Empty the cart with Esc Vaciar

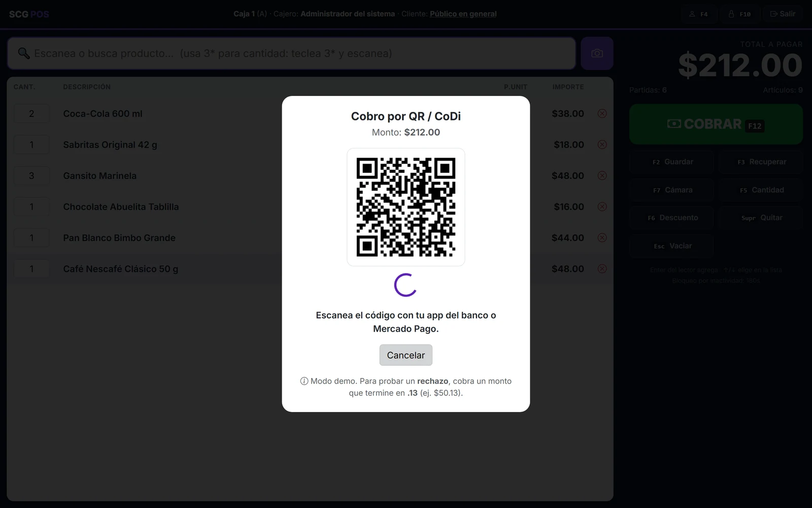click(672, 246)
